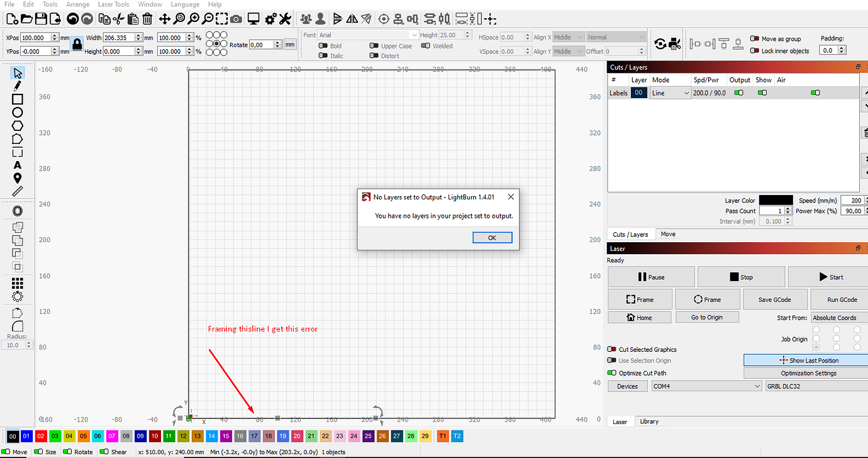
Task: Open the Arrange menu
Action: [x=78, y=4]
